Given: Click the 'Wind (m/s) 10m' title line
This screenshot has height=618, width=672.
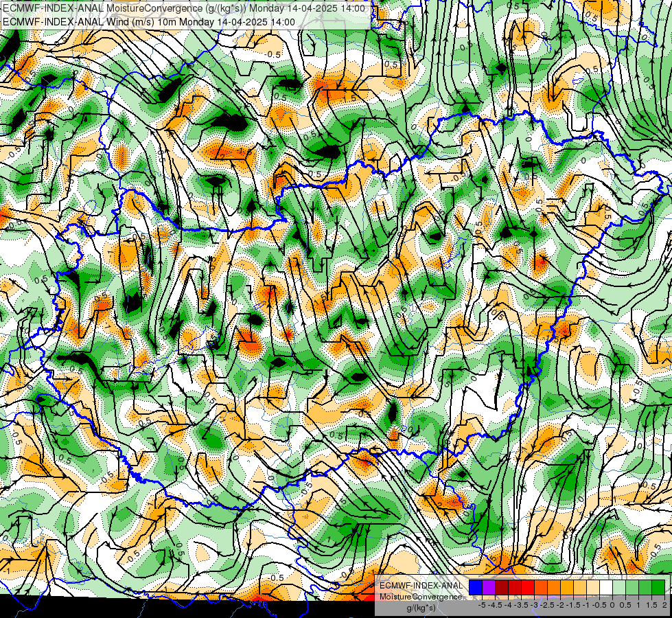Looking at the screenshot, I should click(x=149, y=22).
